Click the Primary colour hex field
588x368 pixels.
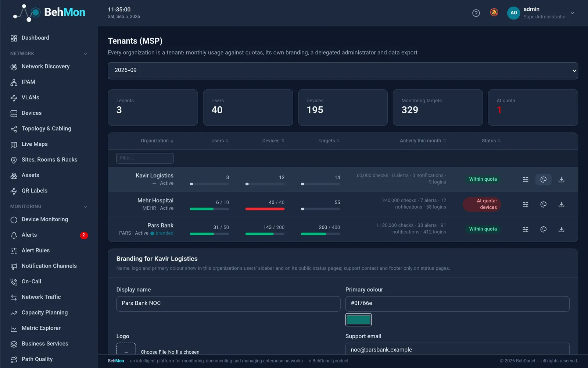click(457, 304)
